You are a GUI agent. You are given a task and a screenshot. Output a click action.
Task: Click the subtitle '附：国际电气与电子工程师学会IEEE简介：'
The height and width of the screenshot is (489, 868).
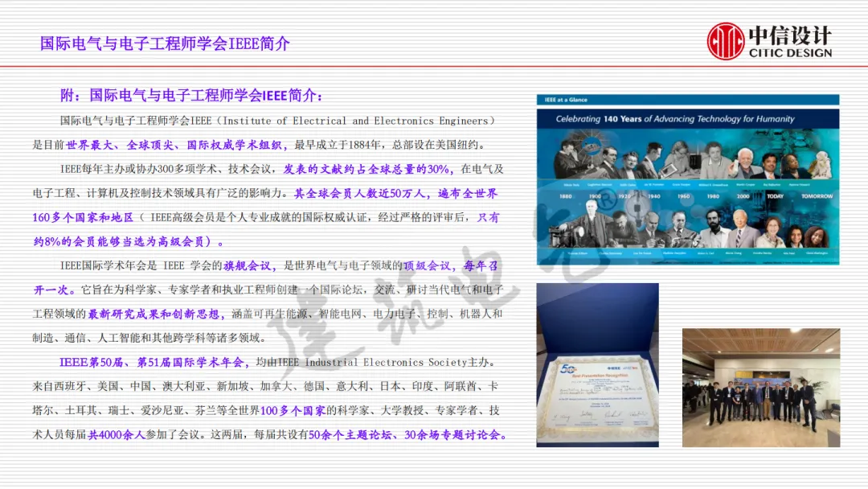point(191,95)
